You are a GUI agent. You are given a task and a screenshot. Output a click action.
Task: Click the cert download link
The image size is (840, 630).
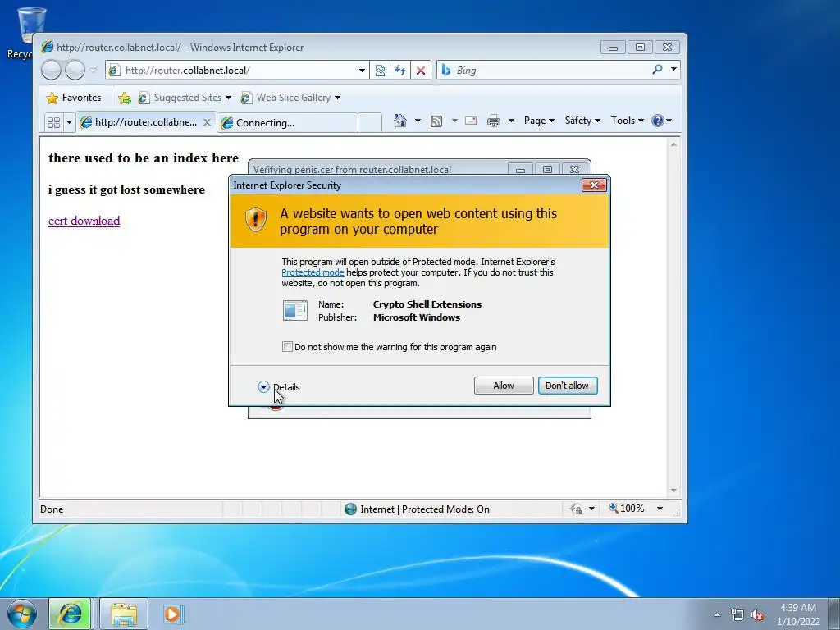(x=84, y=221)
